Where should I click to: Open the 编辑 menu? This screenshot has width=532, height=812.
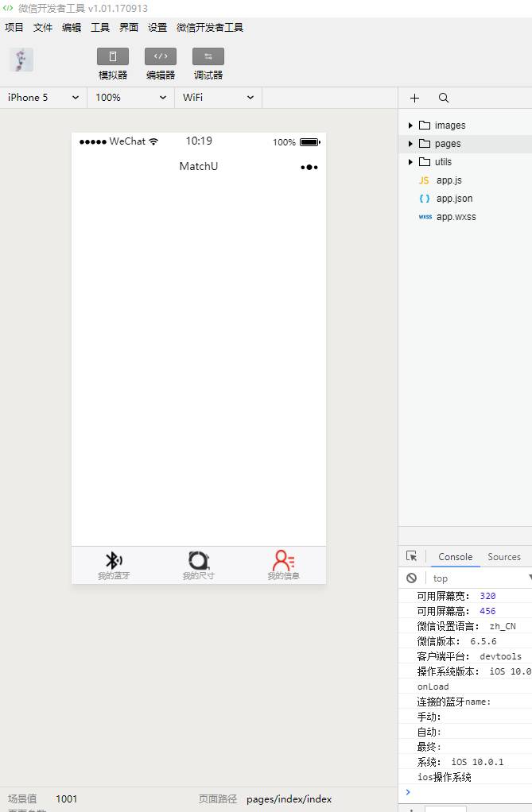tap(72, 28)
